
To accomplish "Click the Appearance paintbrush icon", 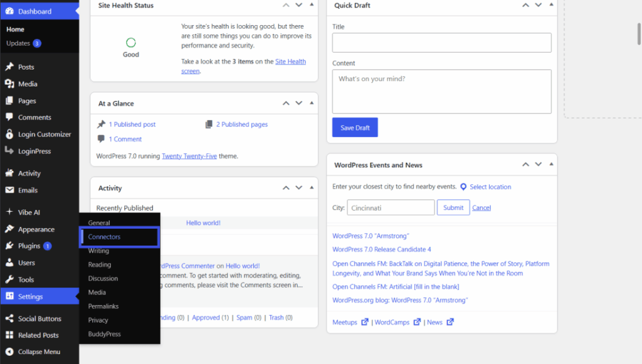I will click(x=9, y=229).
